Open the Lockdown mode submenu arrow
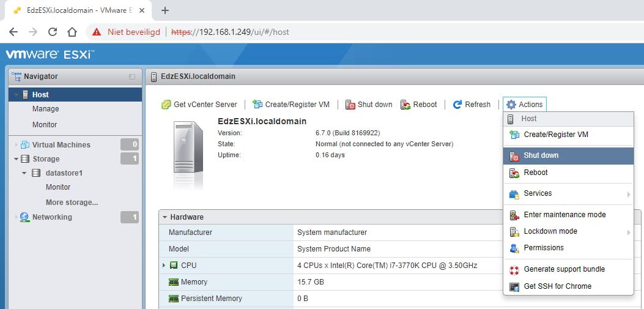This screenshot has height=309, width=644. point(629,232)
